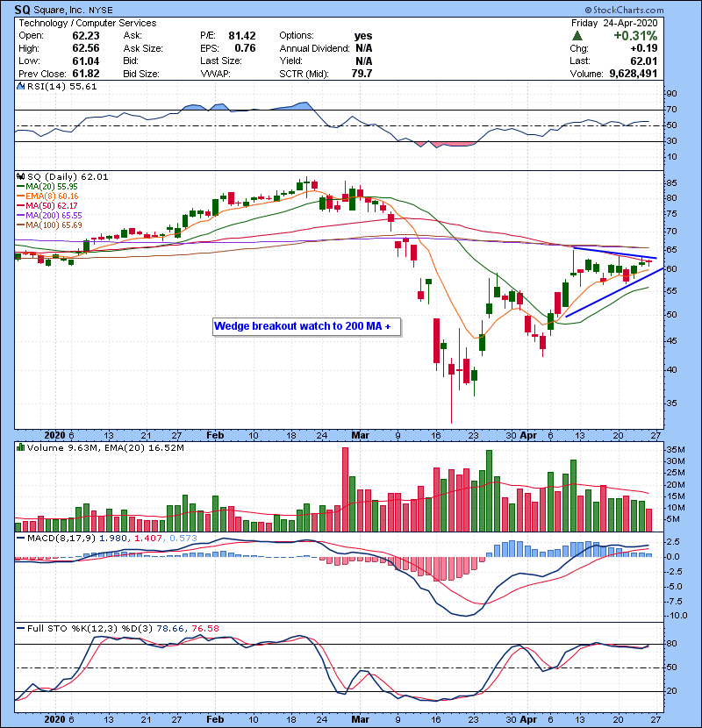Click the 35M volume axis label
Screen dimensions: 702x728
pyautogui.click(x=676, y=450)
